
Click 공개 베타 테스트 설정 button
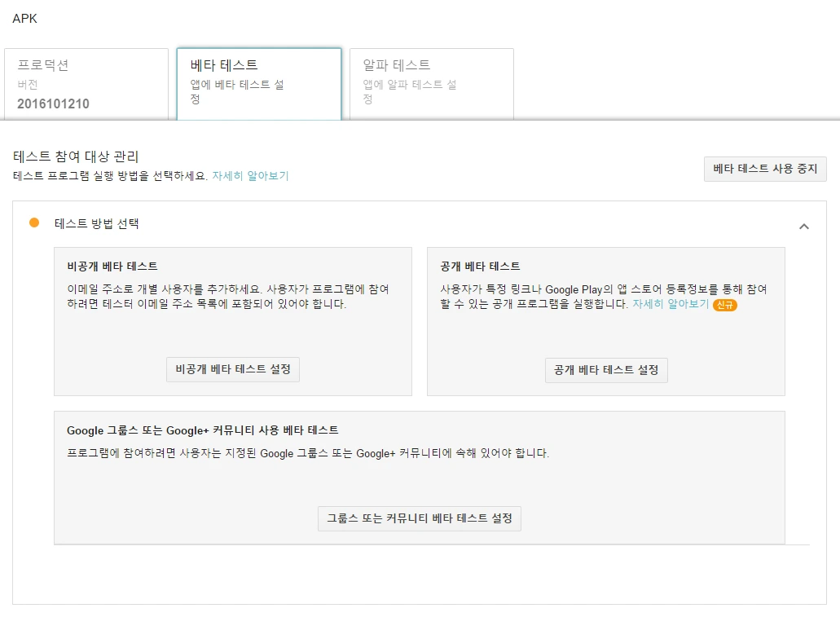[x=606, y=370]
